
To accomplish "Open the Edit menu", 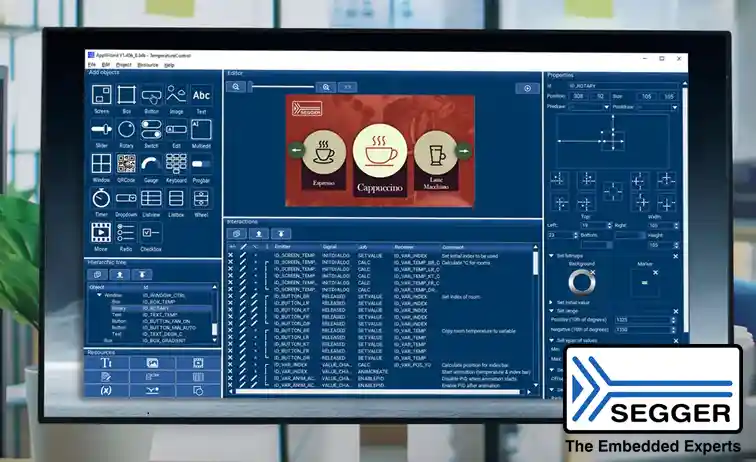I will pos(106,65).
